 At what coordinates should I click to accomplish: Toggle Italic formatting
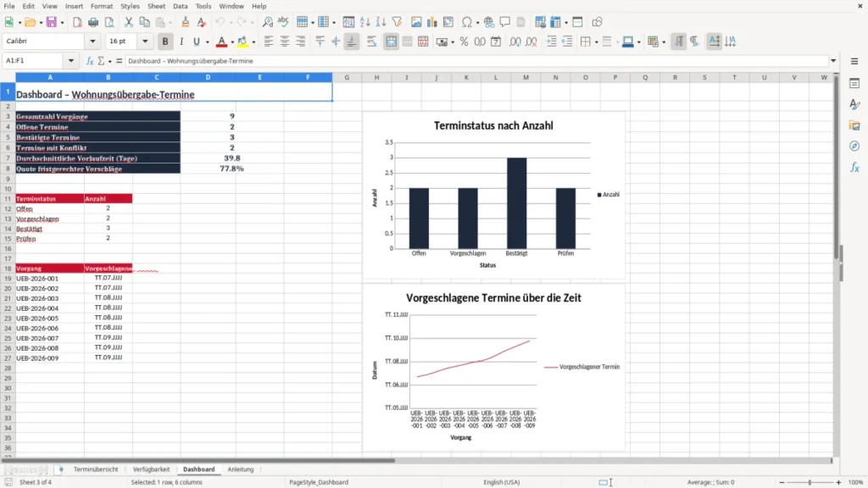181,42
